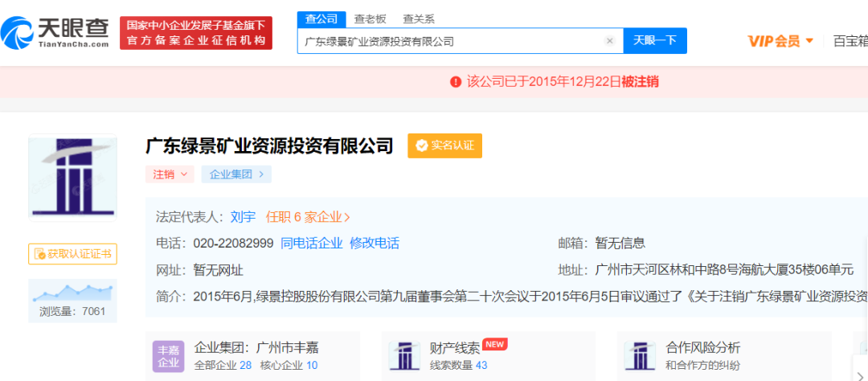Switch to the 查关系 tab
This screenshot has width=868, height=381.
pos(419,18)
